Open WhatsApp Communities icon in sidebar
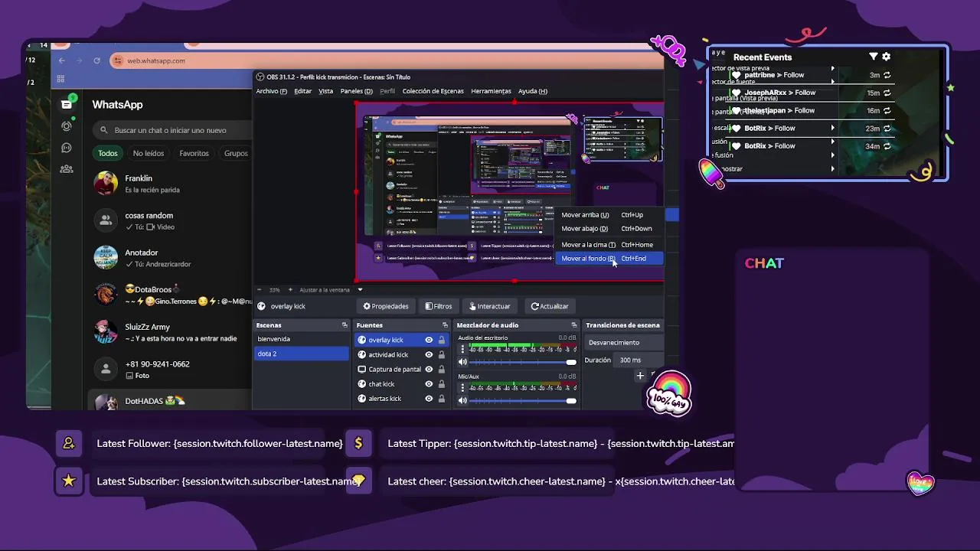The height and width of the screenshot is (551, 980). [67, 169]
